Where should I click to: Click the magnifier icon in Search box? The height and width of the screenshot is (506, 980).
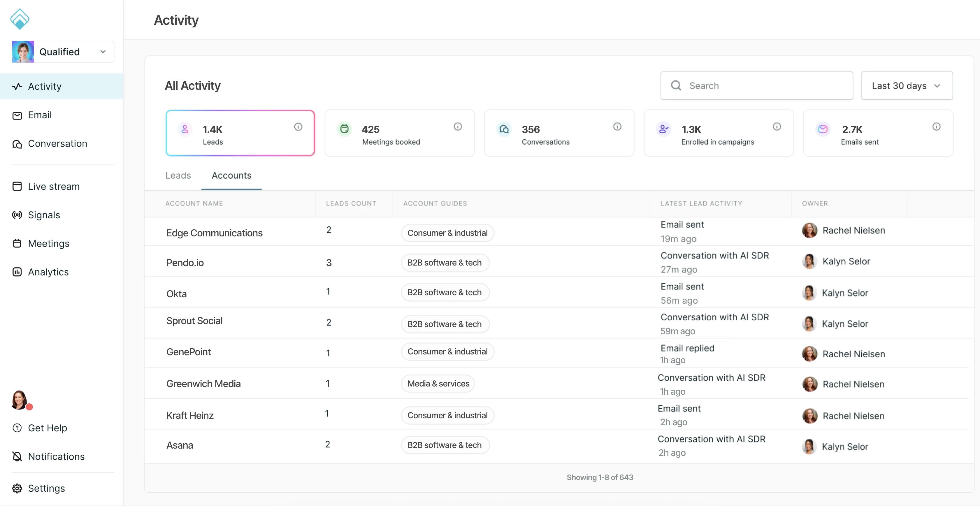pyautogui.click(x=676, y=86)
